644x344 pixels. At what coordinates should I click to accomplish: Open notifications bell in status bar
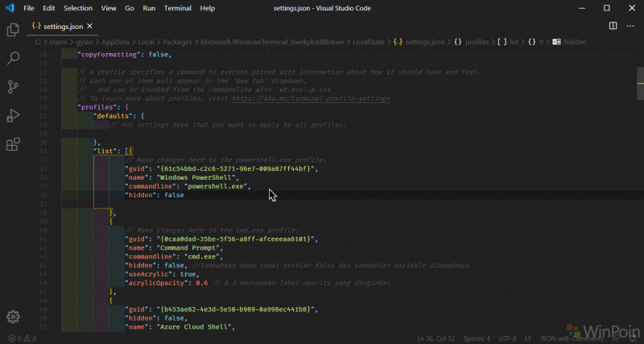click(631, 338)
